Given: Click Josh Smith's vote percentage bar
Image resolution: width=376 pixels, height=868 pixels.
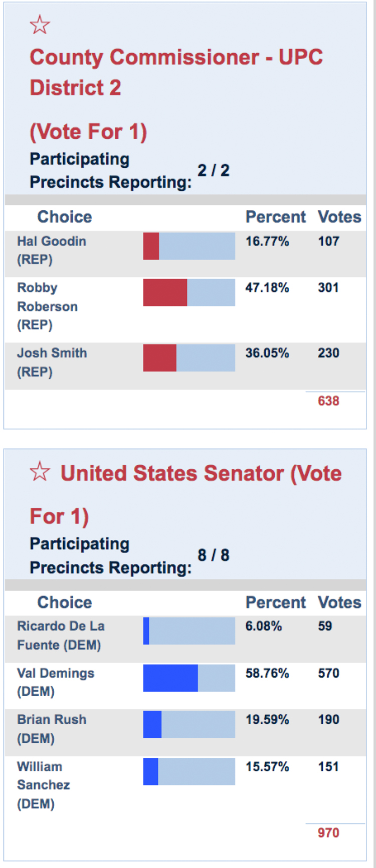Looking at the screenshot, I should [189, 358].
